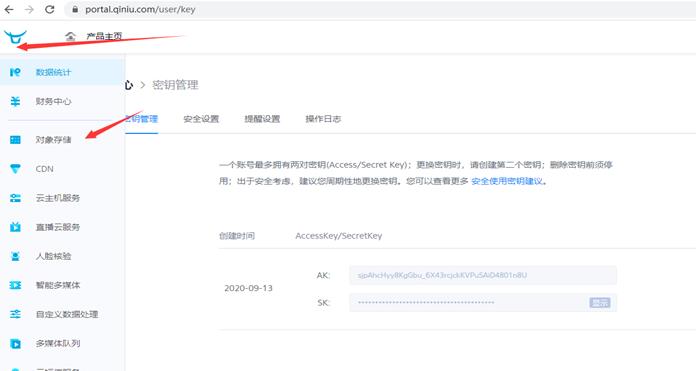This screenshot has height=371, width=696.
Task: Click the Qiniu bull logo
Action: (15, 37)
